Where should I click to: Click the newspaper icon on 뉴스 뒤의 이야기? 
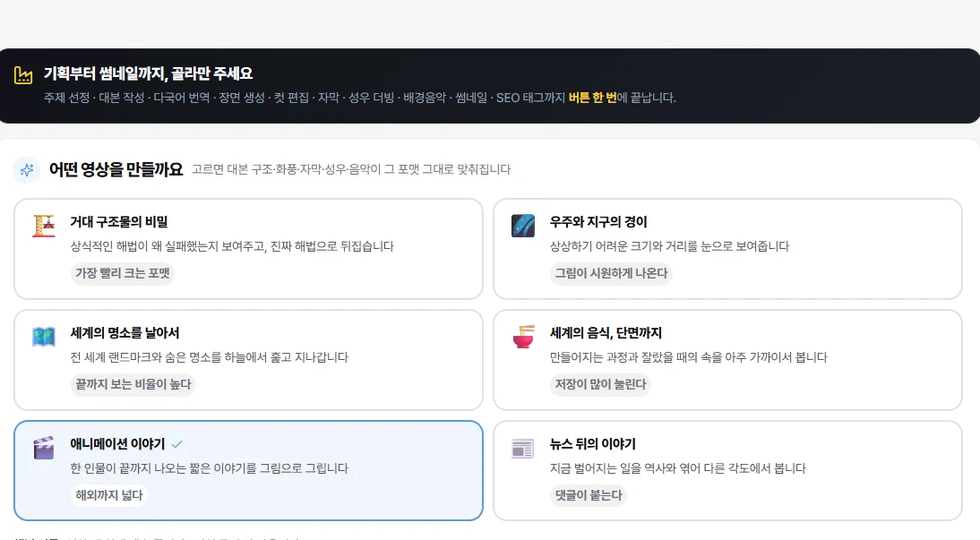(x=523, y=448)
